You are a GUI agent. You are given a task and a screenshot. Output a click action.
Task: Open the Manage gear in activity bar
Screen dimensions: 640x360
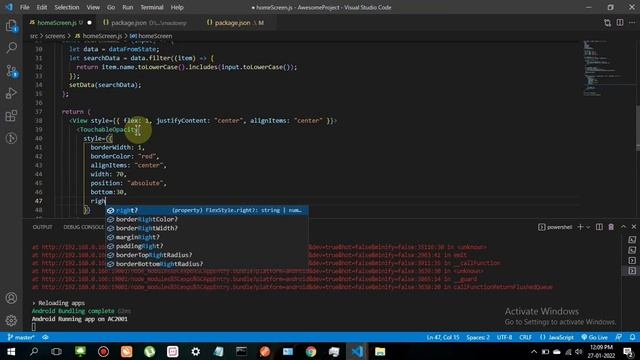tap(11, 320)
